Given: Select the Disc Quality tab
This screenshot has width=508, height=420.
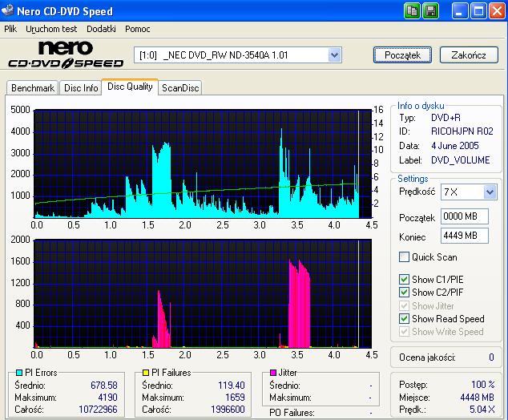Looking at the screenshot, I should (x=130, y=87).
